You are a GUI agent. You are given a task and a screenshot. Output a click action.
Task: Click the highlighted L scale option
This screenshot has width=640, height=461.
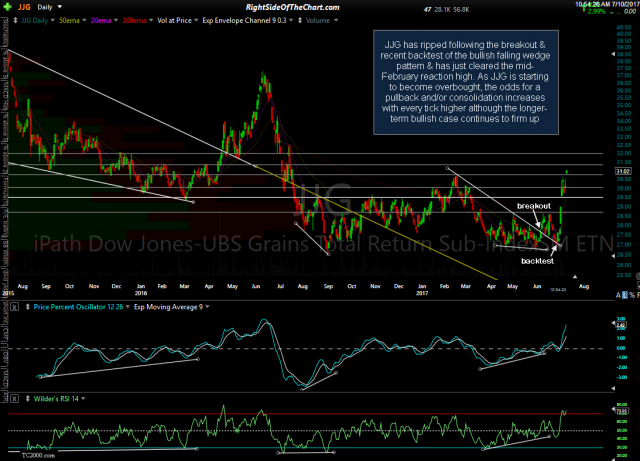[x=624, y=295]
